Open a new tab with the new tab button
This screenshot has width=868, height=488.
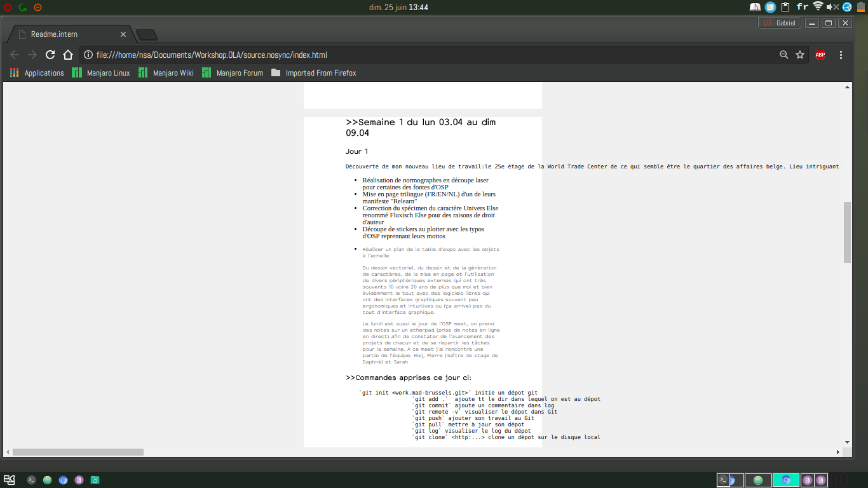(147, 35)
